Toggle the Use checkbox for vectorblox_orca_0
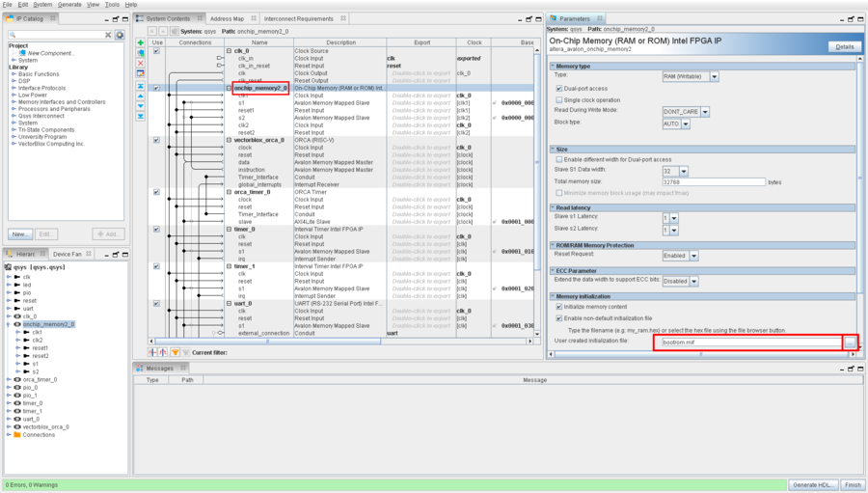Image resolution: width=868 pixels, height=493 pixels. pyautogui.click(x=156, y=140)
